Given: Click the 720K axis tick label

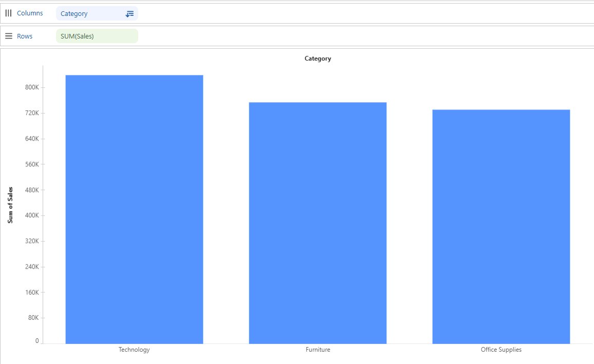Looking at the screenshot, I should pos(32,113).
